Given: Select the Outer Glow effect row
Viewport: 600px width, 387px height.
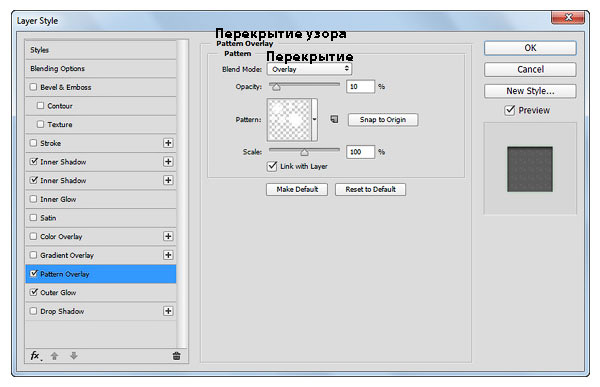Looking at the screenshot, I should click(101, 292).
